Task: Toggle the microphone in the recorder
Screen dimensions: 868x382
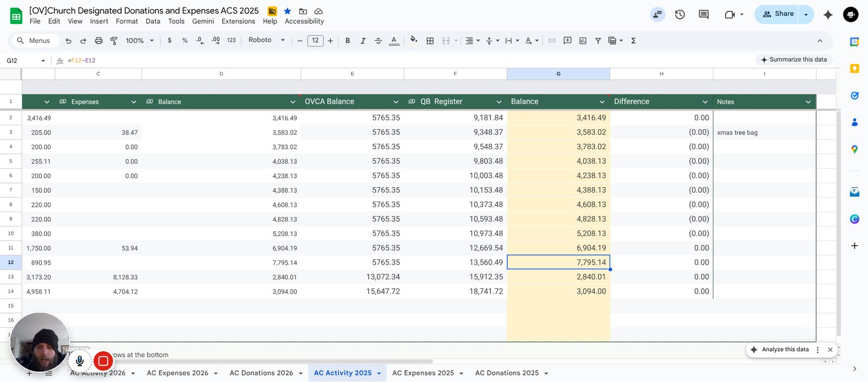Action: [80, 361]
